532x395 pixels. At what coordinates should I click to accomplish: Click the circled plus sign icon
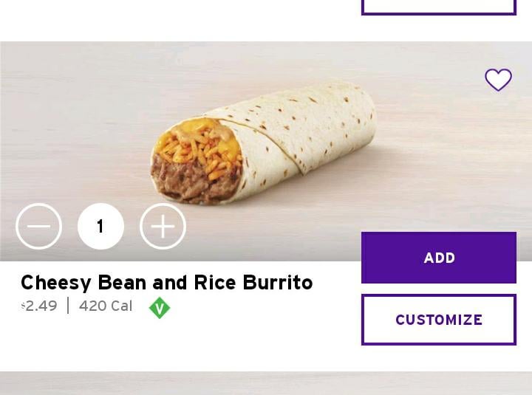click(x=163, y=226)
